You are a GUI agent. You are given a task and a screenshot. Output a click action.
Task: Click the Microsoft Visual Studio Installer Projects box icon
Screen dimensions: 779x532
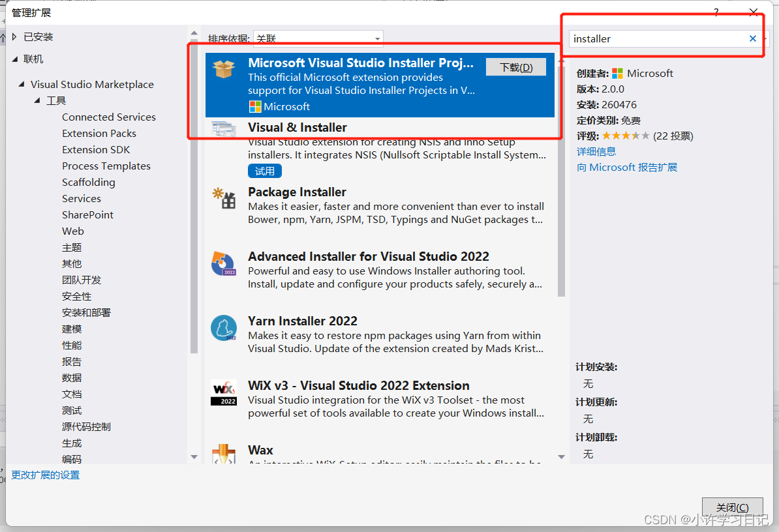[224, 68]
